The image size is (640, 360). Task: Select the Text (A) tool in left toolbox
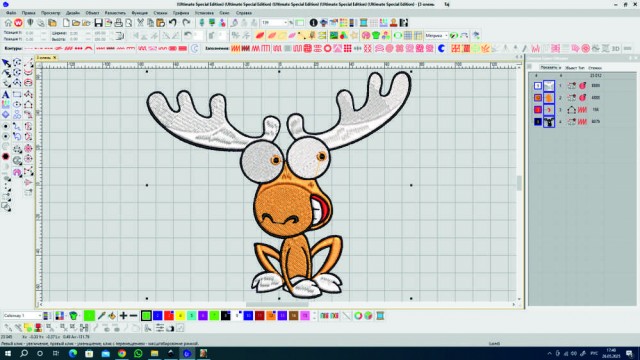click(x=6, y=94)
